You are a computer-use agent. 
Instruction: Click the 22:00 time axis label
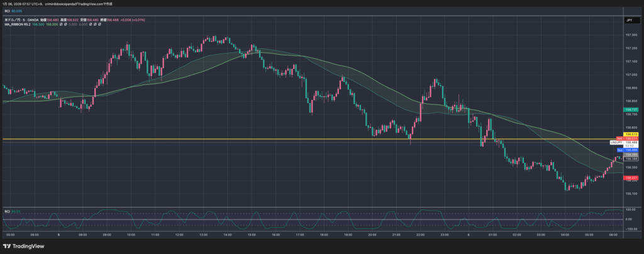tap(420, 235)
